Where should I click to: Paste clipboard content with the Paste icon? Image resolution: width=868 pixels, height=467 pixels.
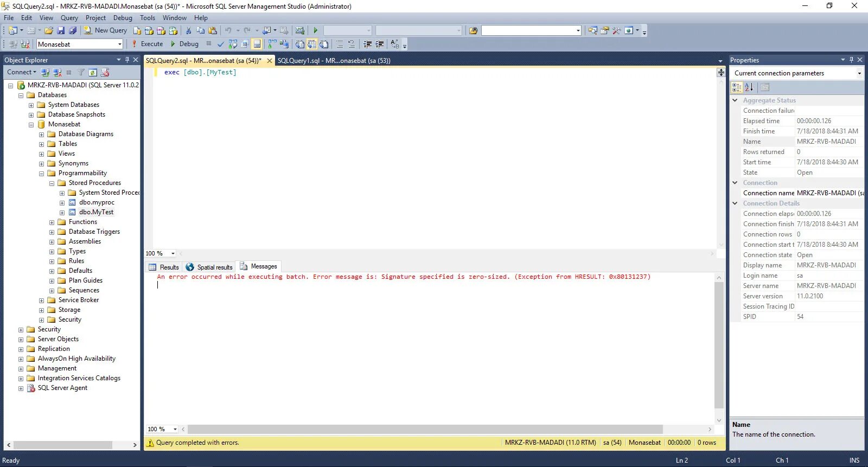click(213, 30)
